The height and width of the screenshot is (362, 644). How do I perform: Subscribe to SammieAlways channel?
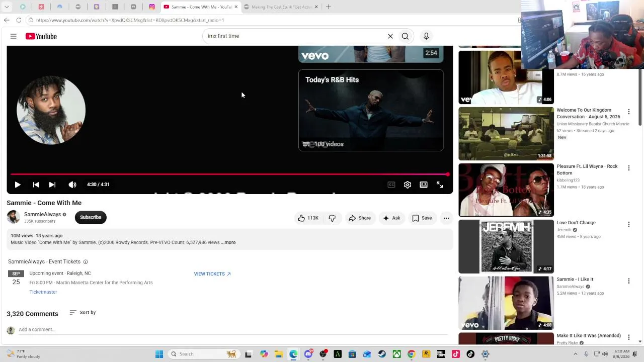(x=91, y=217)
